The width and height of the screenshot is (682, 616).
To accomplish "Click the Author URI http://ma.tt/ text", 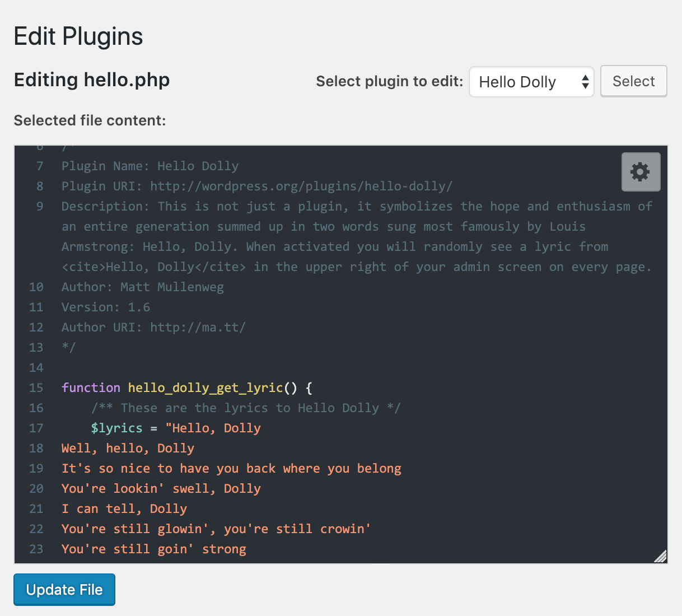I will 197,328.
